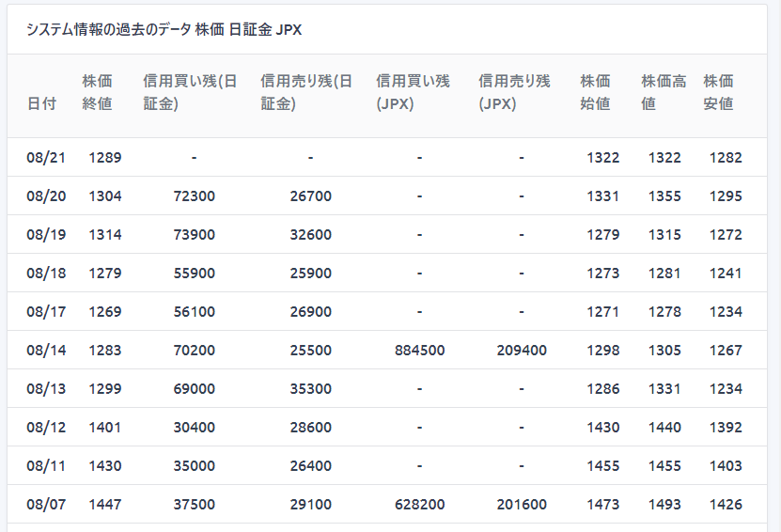The image size is (781, 532).
Task: Click the 日付 column header
Action: 41,103
